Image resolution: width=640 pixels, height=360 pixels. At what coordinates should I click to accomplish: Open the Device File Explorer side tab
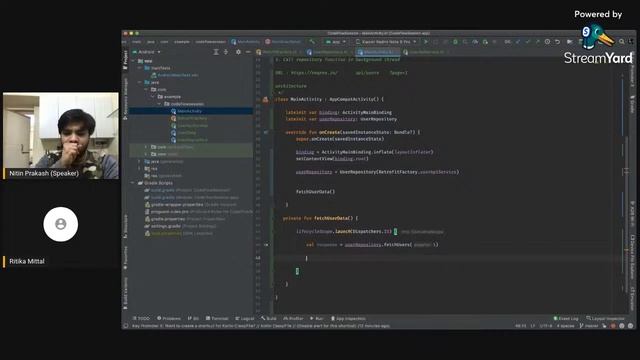(632, 256)
